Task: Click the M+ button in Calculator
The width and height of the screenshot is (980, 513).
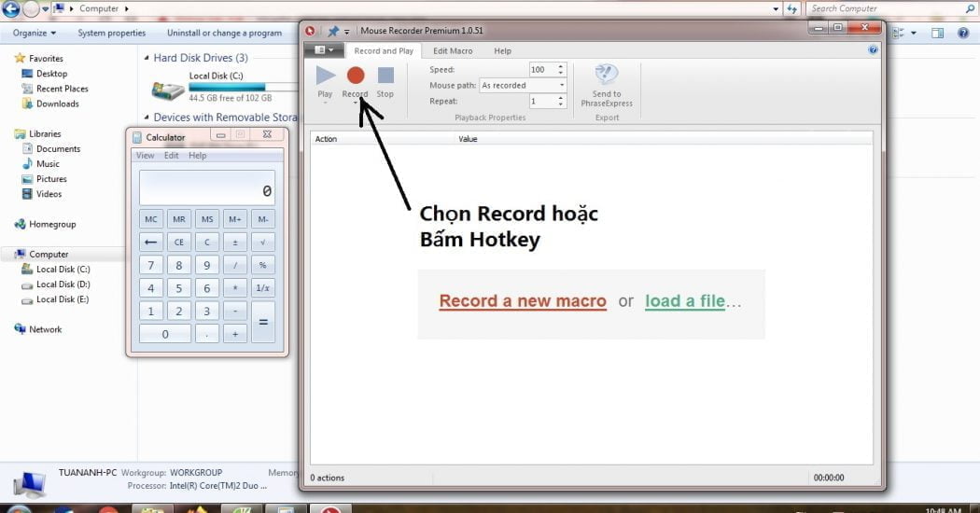Action: click(235, 219)
